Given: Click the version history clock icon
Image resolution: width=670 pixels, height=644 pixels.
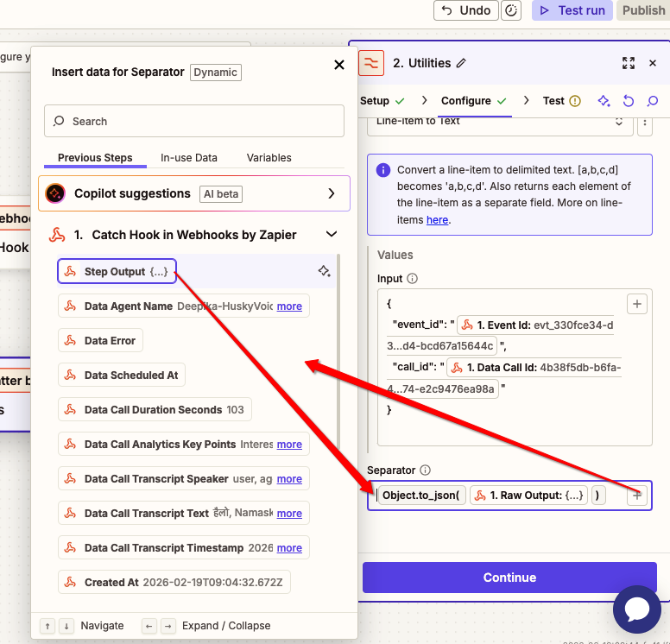Looking at the screenshot, I should tap(512, 10).
